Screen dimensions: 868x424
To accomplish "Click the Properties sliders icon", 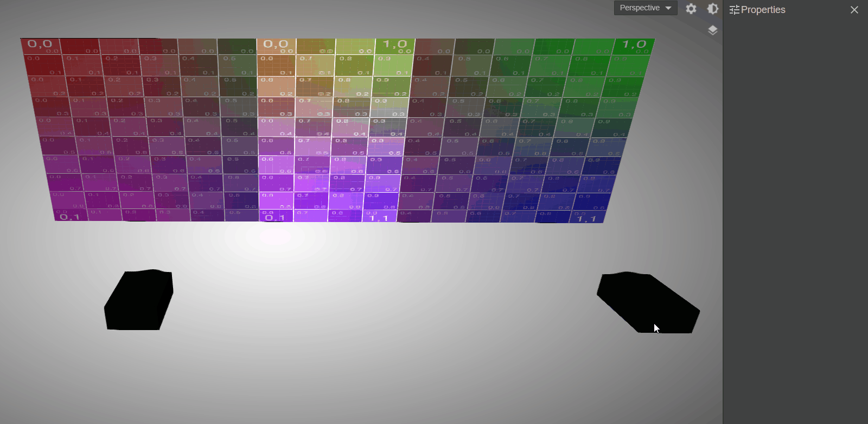I will [735, 10].
